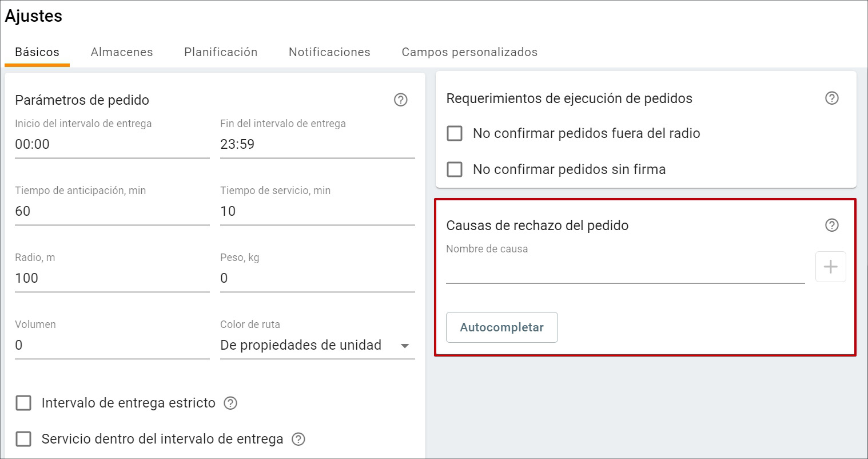The image size is (868, 459).
Task: Check No confirmar pedidos sin firma
Action: [x=455, y=169]
